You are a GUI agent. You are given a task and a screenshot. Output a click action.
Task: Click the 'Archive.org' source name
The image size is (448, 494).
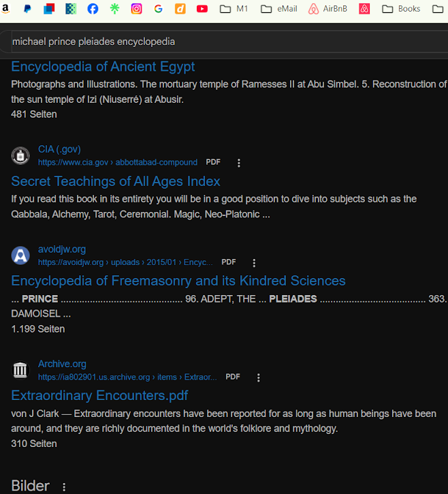(x=62, y=364)
